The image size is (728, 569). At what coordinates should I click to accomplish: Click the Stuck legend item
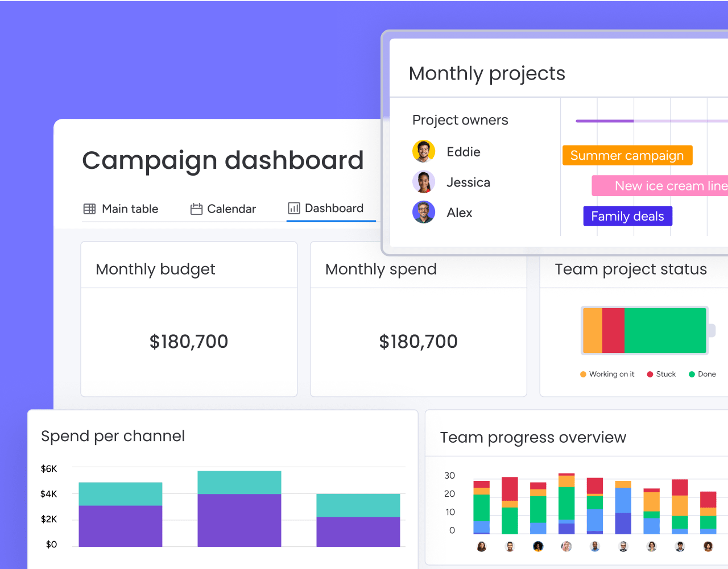[661, 374]
